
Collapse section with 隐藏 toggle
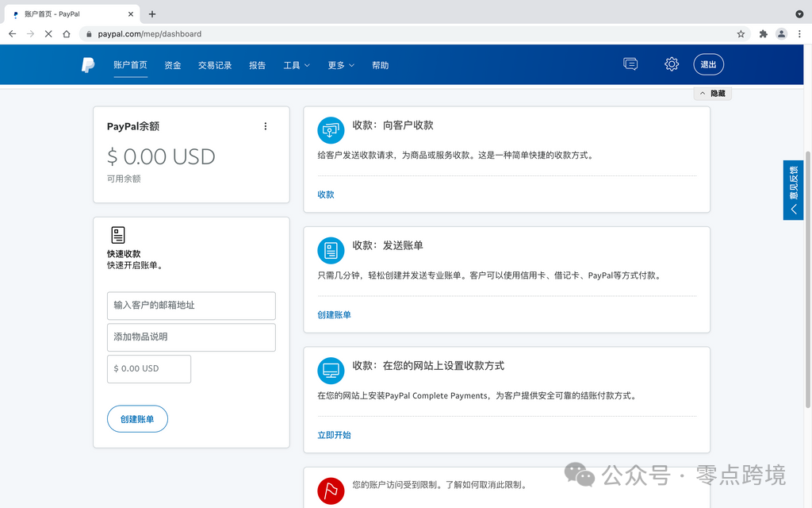coord(712,94)
